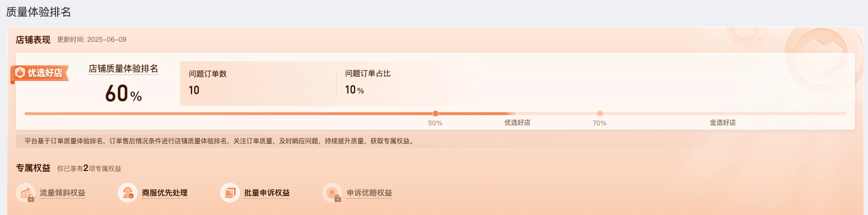Click the 商服优先处理 headset icon
Viewport: 868px width, 215px height.
pos(128,193)
